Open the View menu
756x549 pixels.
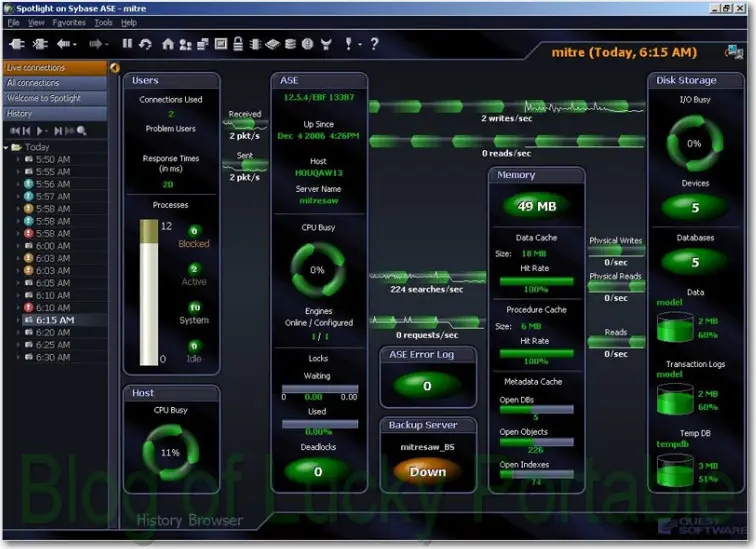click(x=36, y=23)
